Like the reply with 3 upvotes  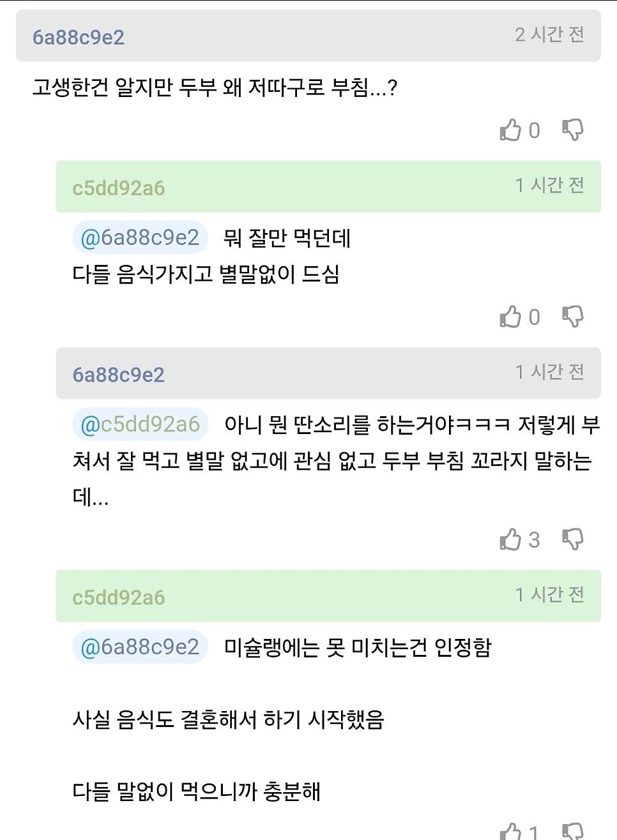pyautogui.click(x=510, y=540)
